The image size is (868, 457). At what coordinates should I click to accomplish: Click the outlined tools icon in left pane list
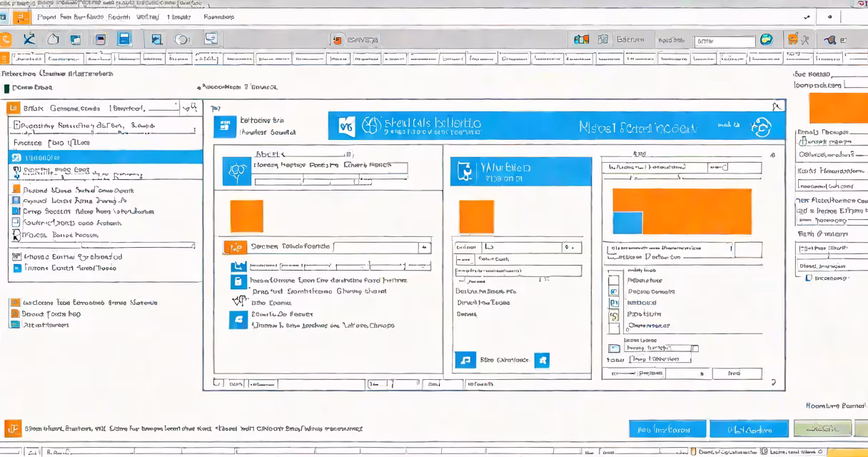238,301
